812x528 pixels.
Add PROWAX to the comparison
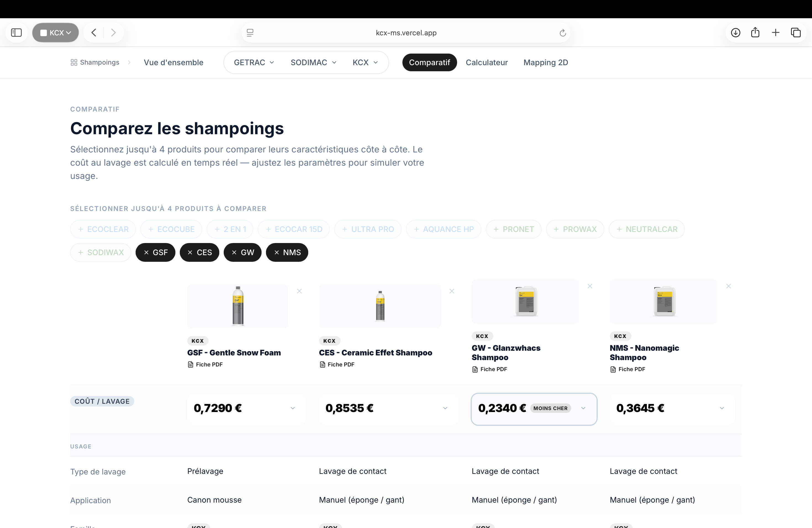click(x=575, y=229)
